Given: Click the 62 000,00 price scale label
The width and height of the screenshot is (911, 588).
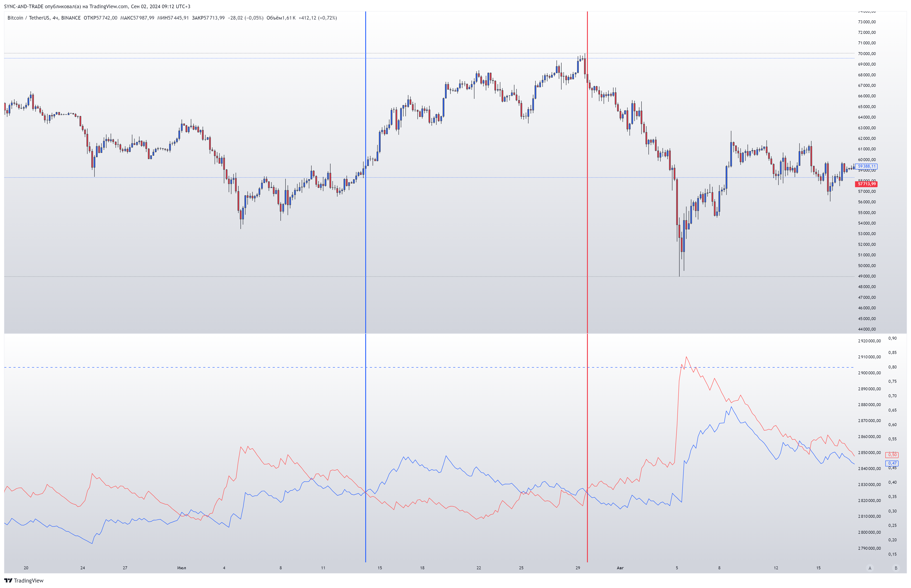Looking at the screenshot, I should (x=867, y=139).
